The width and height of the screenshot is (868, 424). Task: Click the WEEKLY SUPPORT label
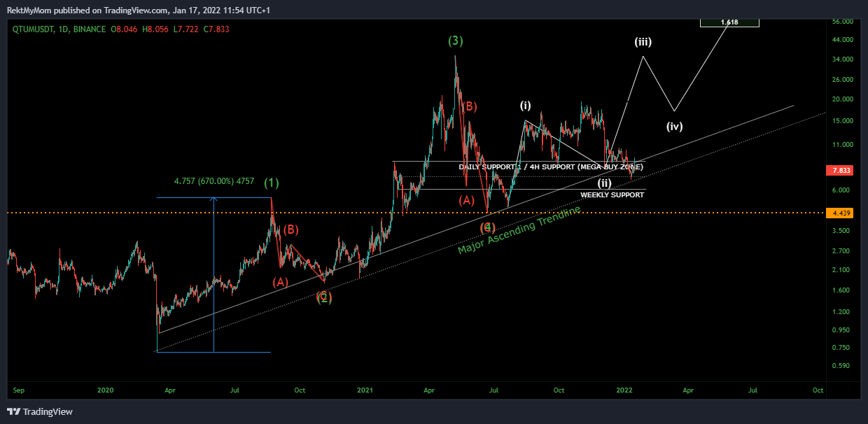(612, 195)
